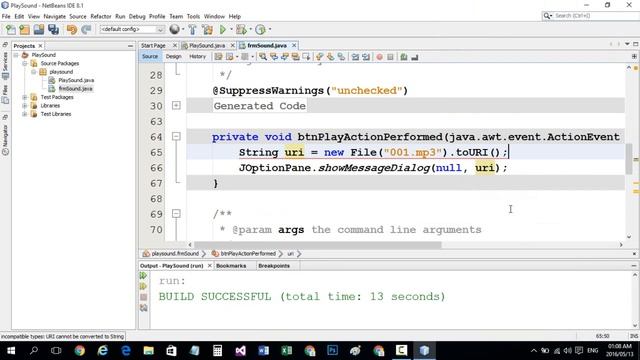Toggle Rectangular Selection in editor toolbar
640x360 pixels.
click(306, 57)
